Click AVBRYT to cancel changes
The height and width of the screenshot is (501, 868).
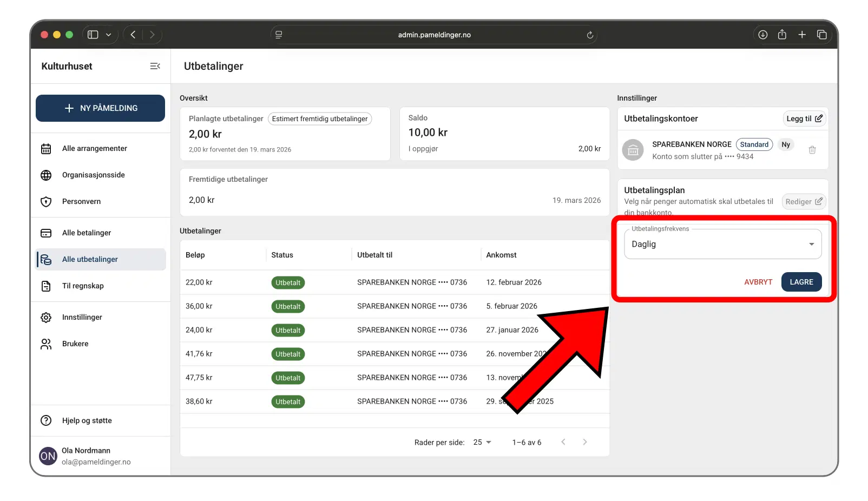tap(758, 282)
